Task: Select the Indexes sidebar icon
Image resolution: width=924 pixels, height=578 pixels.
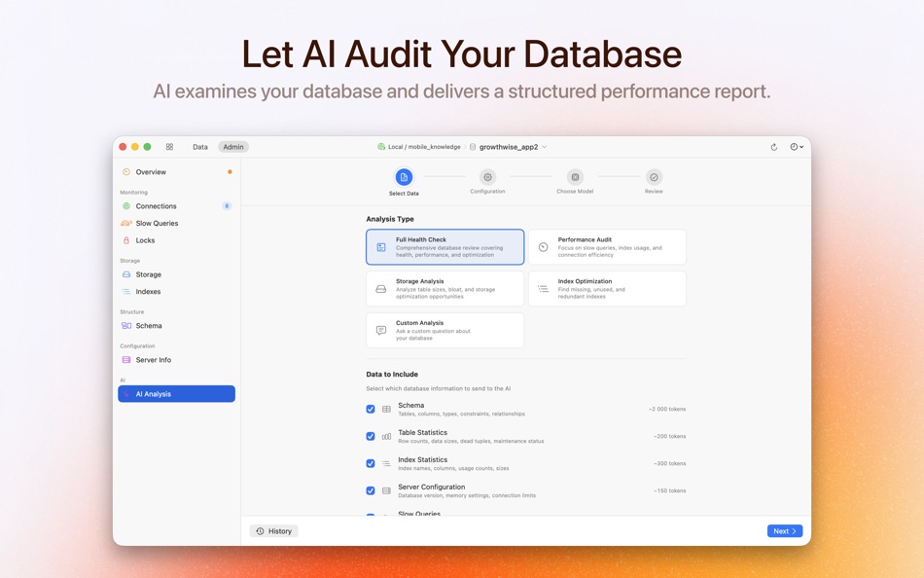Action: [127, 291]
